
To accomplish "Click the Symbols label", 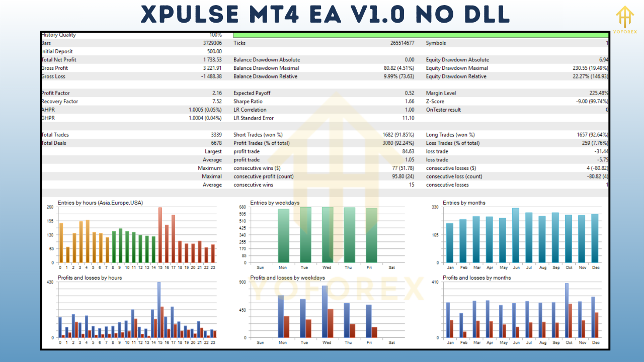I will pyautogui.click(x=436, y=43).
